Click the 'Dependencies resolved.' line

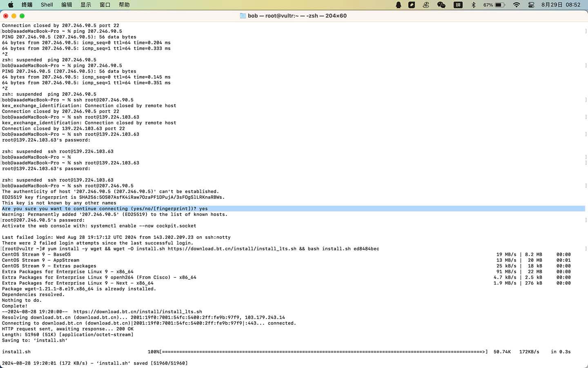tap(33, 294)
